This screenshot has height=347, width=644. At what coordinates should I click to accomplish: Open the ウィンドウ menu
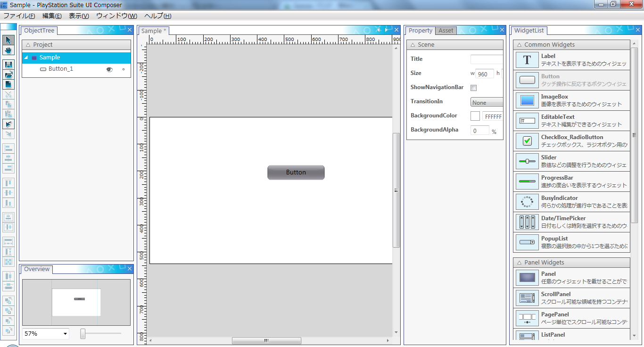click(x=117, y=16)
